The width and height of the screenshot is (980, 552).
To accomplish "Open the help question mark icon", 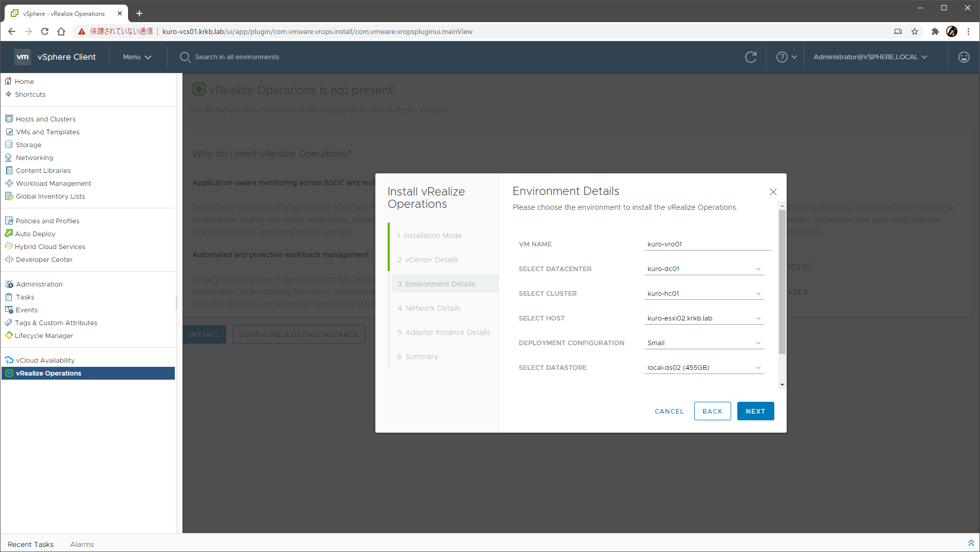I will (x=782, y=57).
